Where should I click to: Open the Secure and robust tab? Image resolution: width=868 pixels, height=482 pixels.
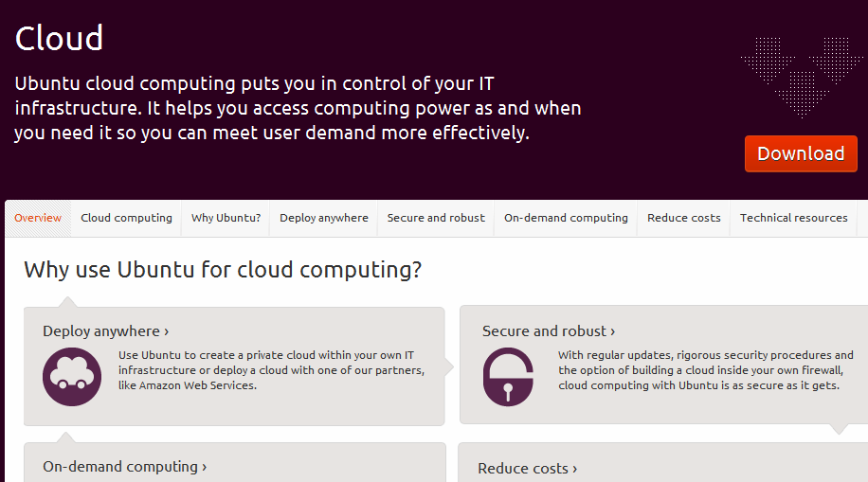point(436,218)
